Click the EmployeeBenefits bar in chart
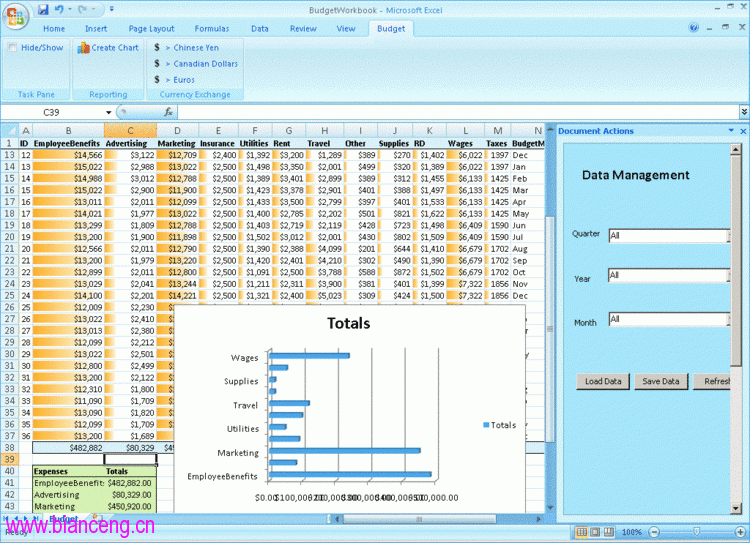This screenshot has height=543, width=750. (x=350, y=475)
